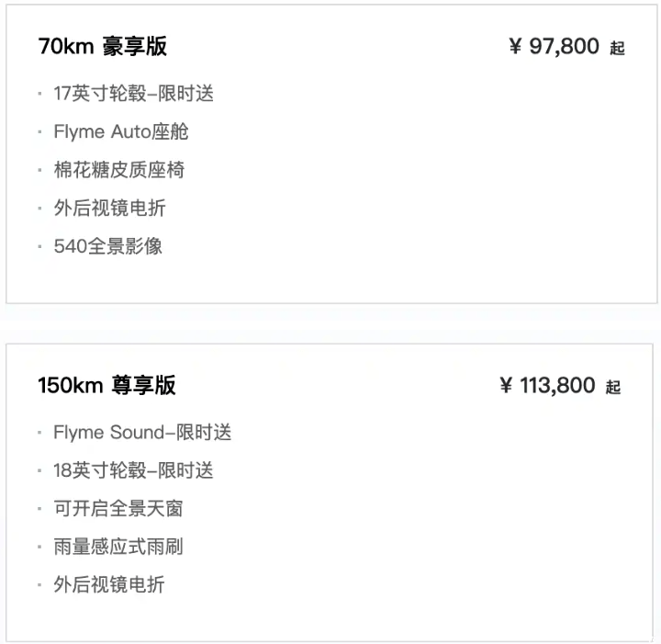Choose the 150km 尊享版 trim title
The height and width of the screenshot is (644, 661).
[106, 385]
